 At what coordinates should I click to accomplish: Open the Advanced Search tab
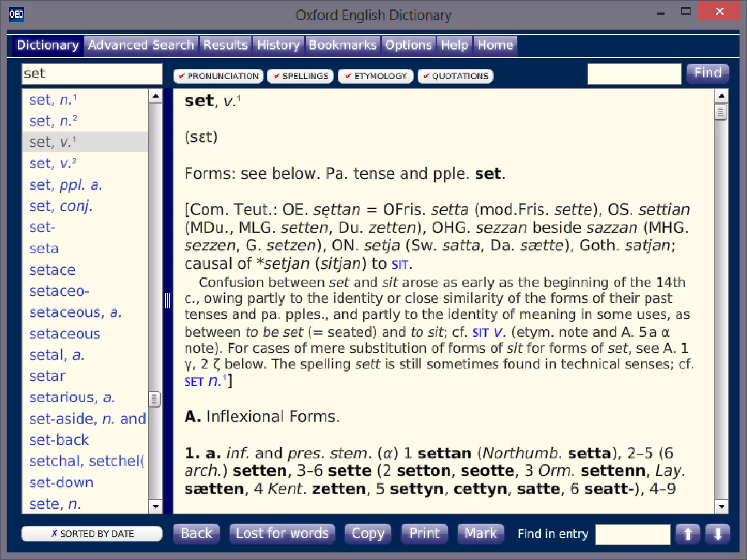click(x=141, y=45)
